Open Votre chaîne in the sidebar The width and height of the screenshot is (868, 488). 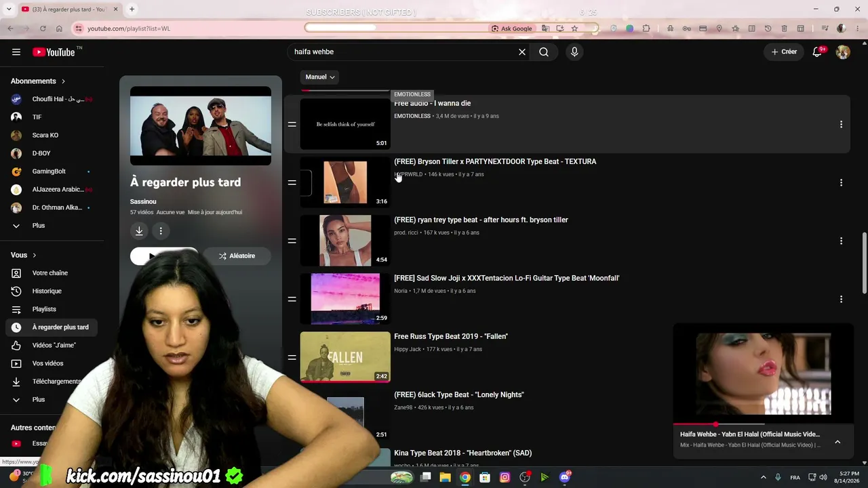point(52,273)
